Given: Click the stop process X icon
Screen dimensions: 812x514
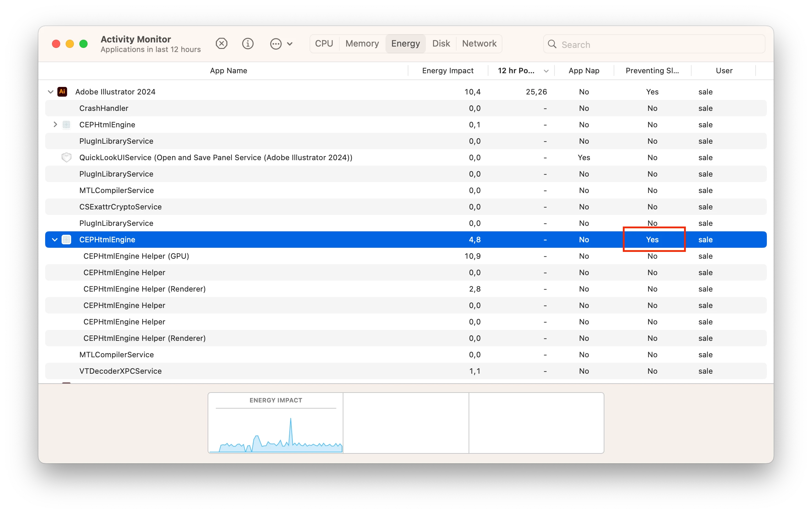Looking at the screenshot, I should click(221, 43).
